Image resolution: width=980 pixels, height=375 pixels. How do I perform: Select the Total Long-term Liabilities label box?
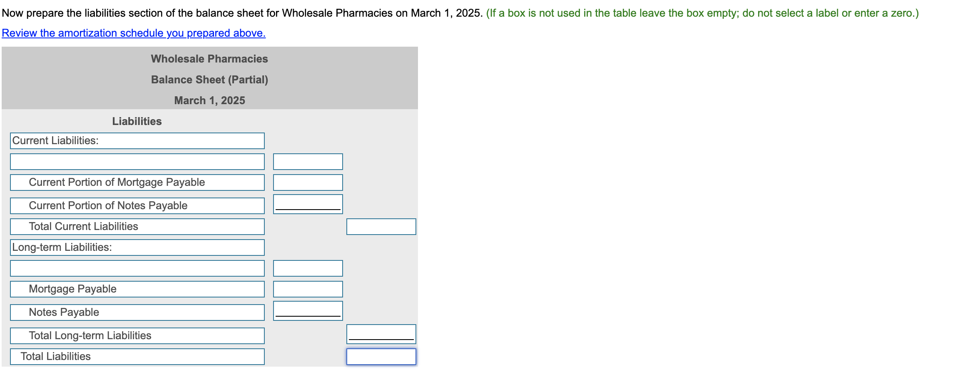(x=137, y=336)
